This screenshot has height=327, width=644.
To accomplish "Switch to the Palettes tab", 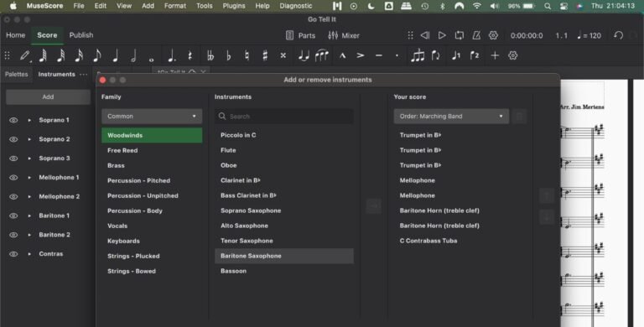I will (17, 75).
